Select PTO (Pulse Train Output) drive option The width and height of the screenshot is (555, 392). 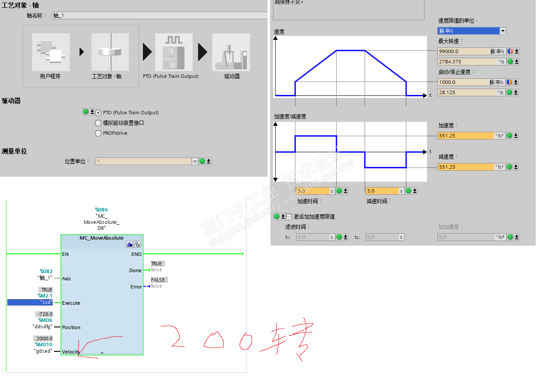click(98, 113)
